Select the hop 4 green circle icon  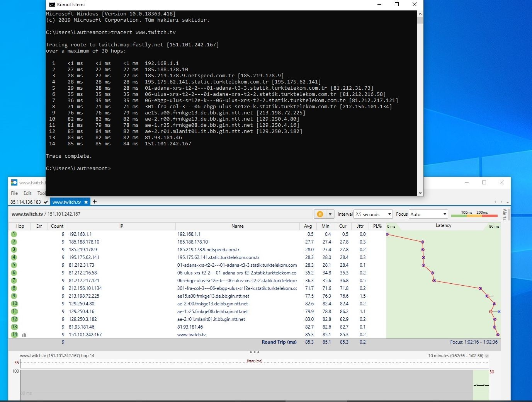coord(14,257)
